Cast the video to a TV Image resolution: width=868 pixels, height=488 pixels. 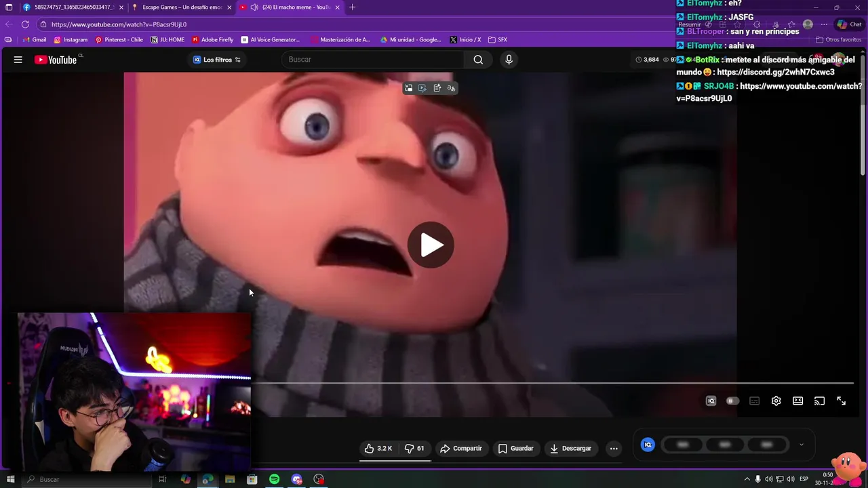(819, 401)
